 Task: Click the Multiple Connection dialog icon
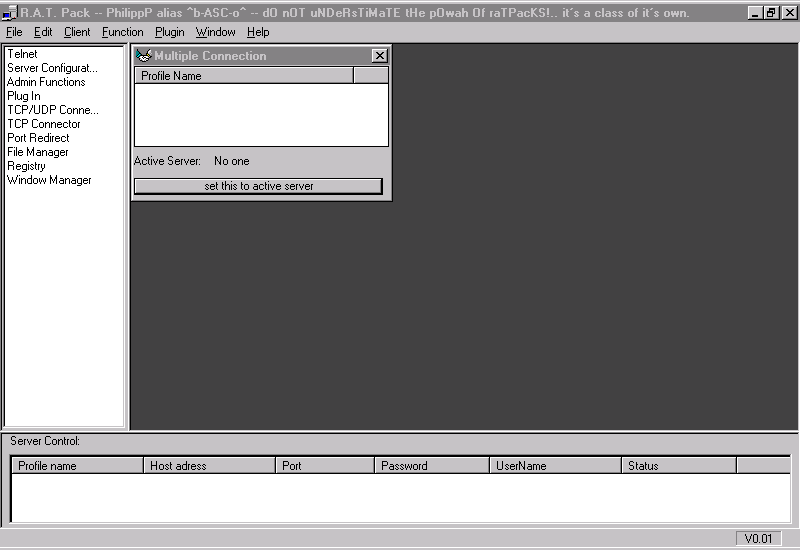coord(143,56)
